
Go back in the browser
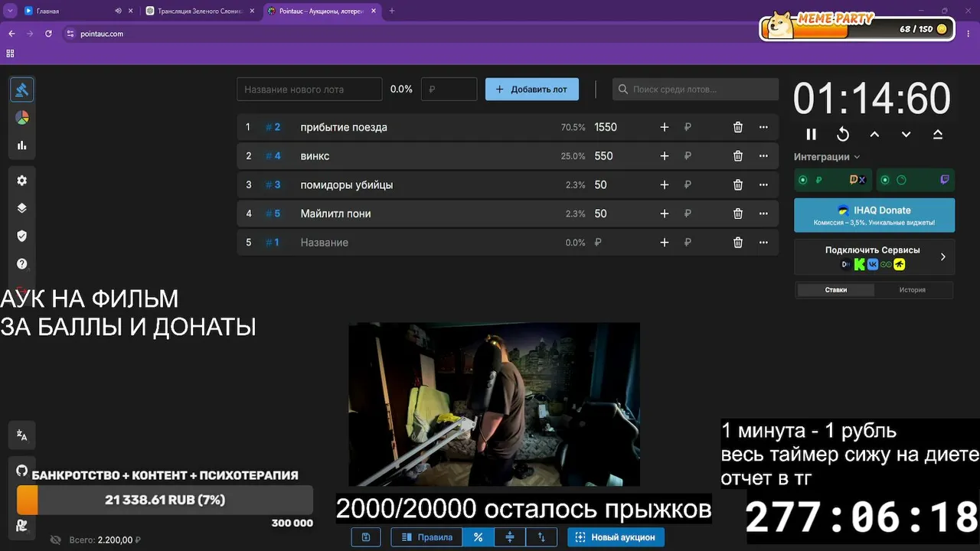click(11, 34)
